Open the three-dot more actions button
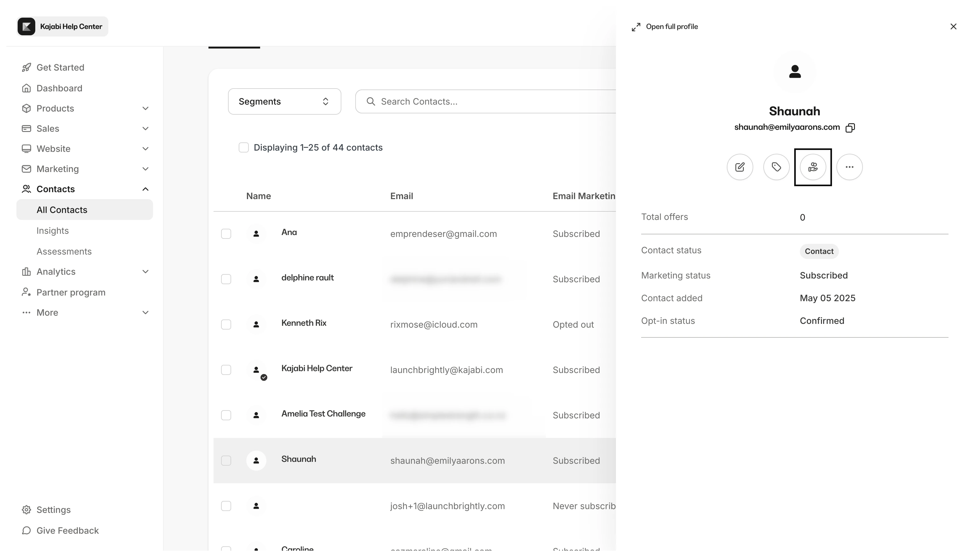The image size is (980, 557). pos(849,167)
